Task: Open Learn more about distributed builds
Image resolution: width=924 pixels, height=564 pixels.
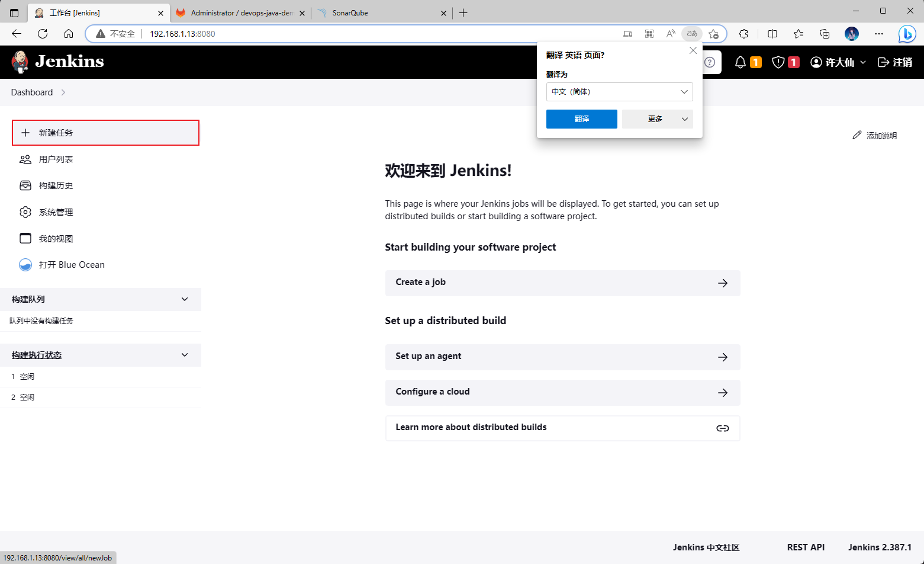Action: coord(562,428)
